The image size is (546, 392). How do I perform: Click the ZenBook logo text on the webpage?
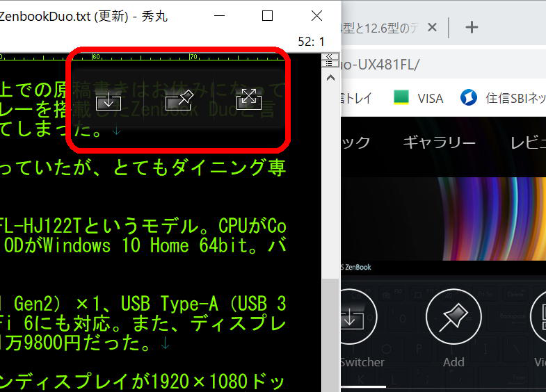pyautogui.click(x=356, y=267)
